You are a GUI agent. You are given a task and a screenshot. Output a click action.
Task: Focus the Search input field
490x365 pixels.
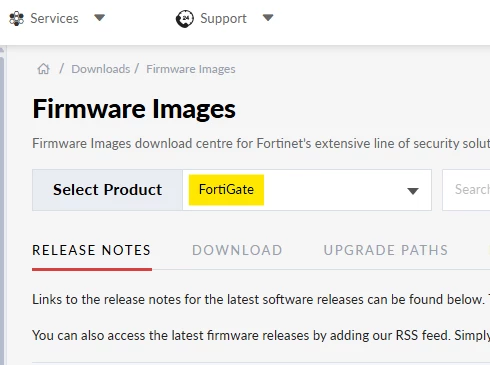pyautogui.click(x=466, y=190)
